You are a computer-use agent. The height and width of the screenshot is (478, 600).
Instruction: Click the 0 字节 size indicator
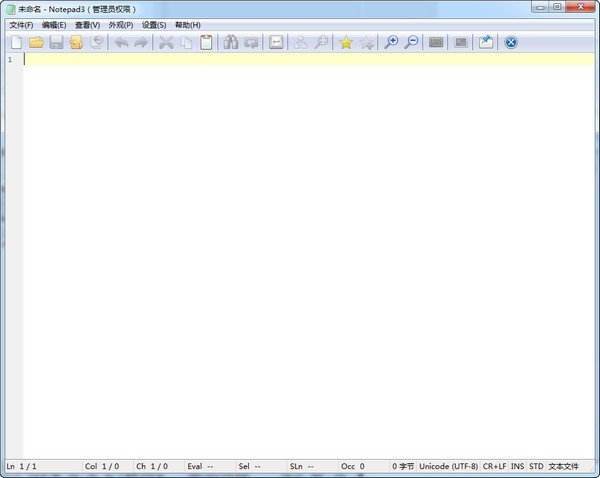[x=403, y=466]
